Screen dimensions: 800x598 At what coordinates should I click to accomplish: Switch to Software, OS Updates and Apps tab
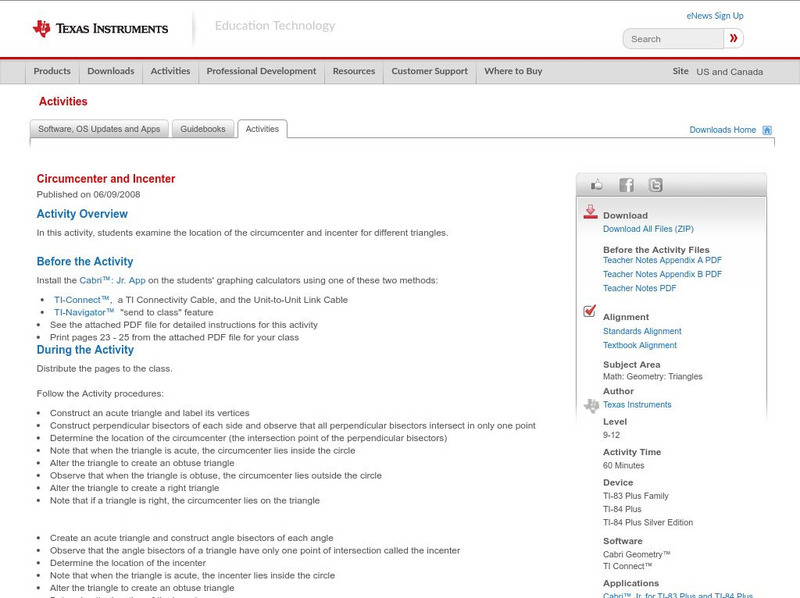click(99, 129)
